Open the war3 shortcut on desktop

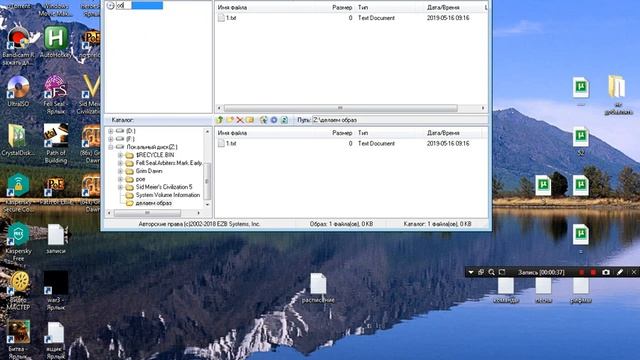tap(56, 291)
